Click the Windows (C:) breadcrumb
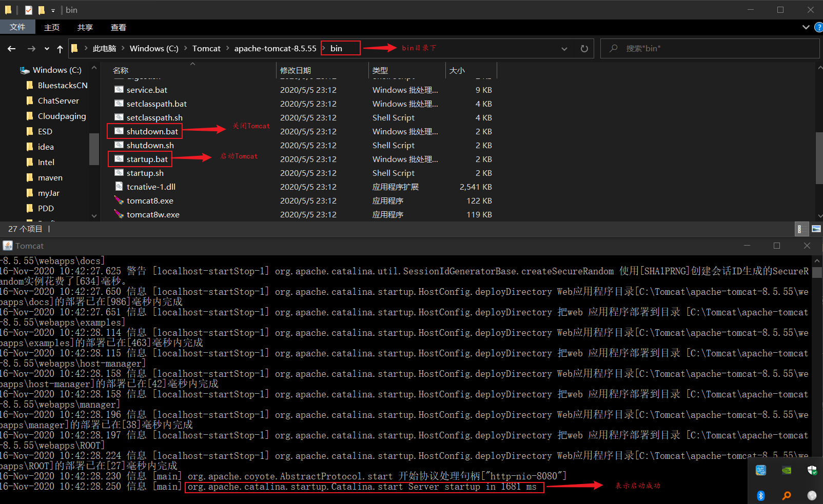The width and height of the screenshot is (823, 504). click(x=154, y=49)
